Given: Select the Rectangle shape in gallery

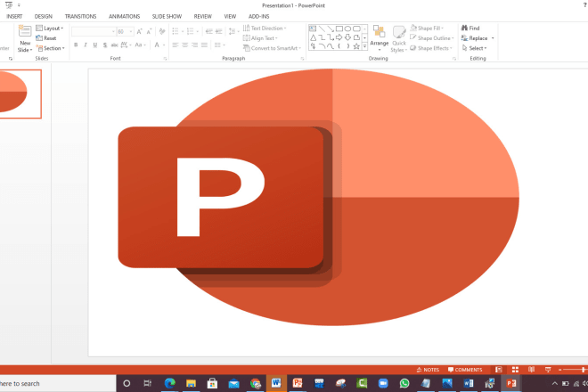Looking at the screenshot, I should point(339,29).
